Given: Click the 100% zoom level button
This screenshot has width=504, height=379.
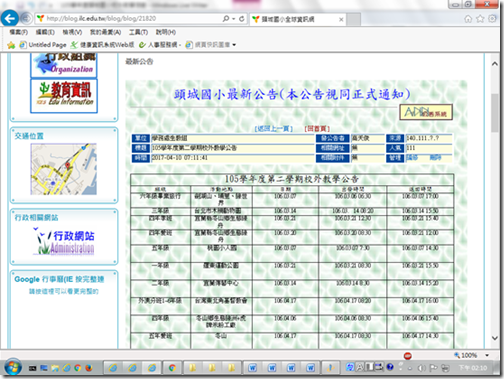Looking at the screenshot, I should (466, 356).
